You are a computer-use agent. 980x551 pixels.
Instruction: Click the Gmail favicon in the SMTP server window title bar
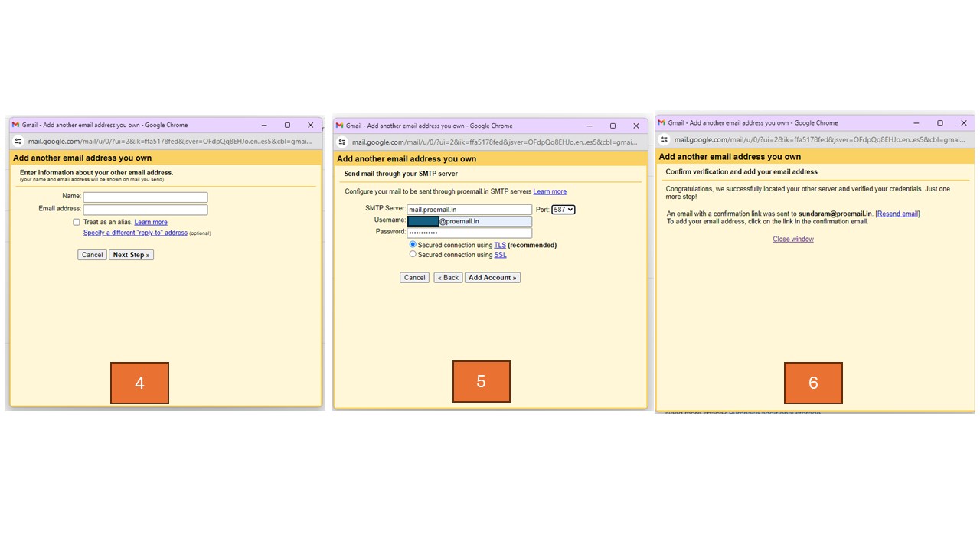coord(339,126)
